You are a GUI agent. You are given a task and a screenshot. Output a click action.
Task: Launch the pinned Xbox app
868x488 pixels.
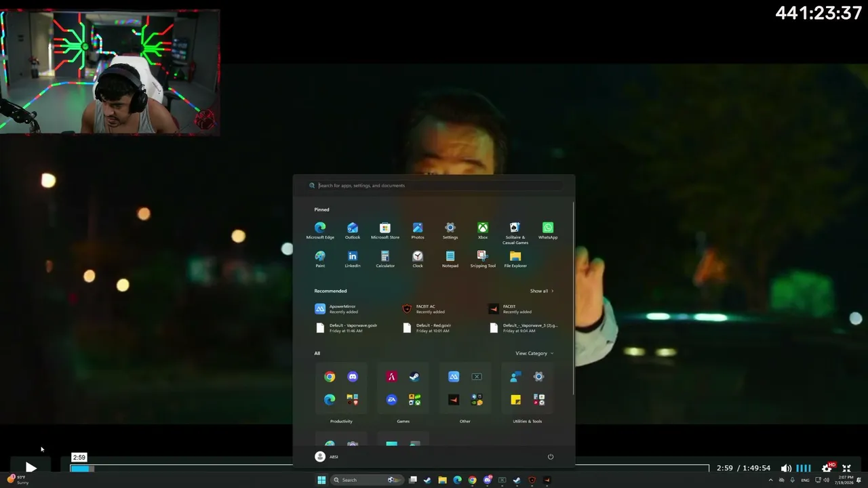[483, 230]
